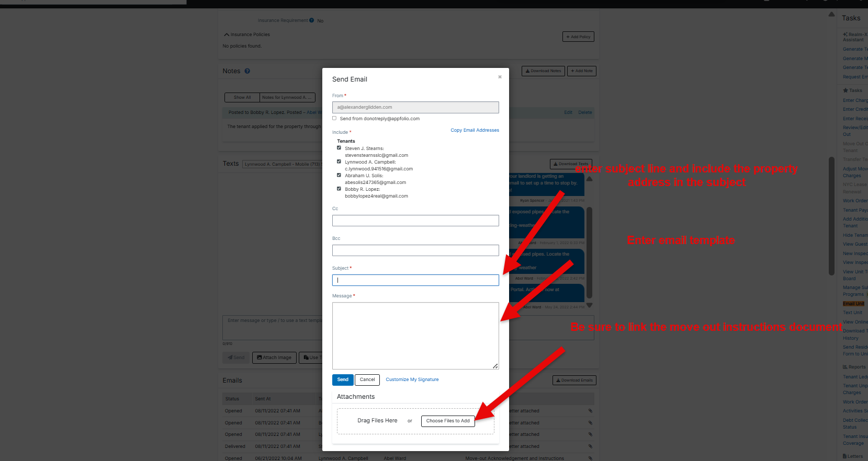Grab the Message box resize handle
The height and width of the screenshot is (461, 868).
tap(495, 366)
